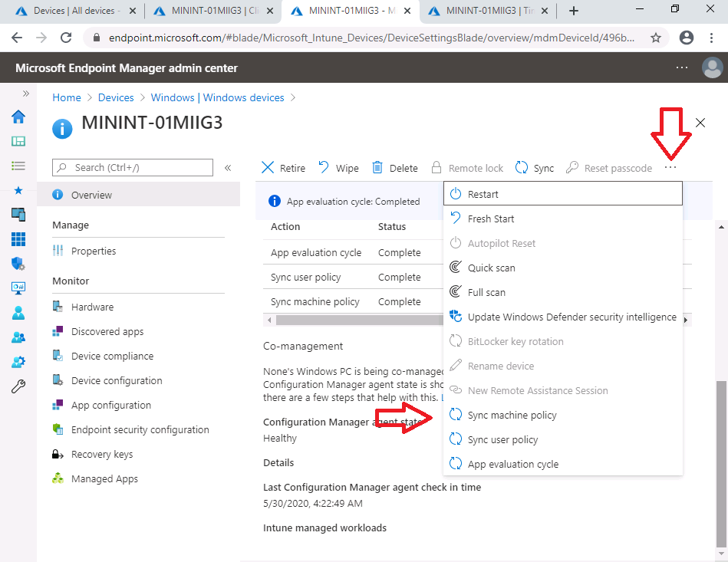The width and height of the screenshot is (728, 562).
Task: Open All services list icon in sidebar
Action: tap(18, 166)
